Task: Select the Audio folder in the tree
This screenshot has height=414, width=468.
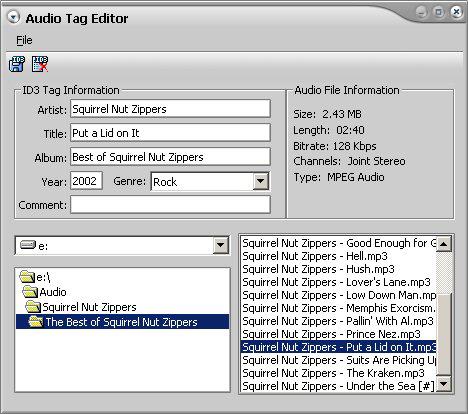Action: [x=45, y=292]
